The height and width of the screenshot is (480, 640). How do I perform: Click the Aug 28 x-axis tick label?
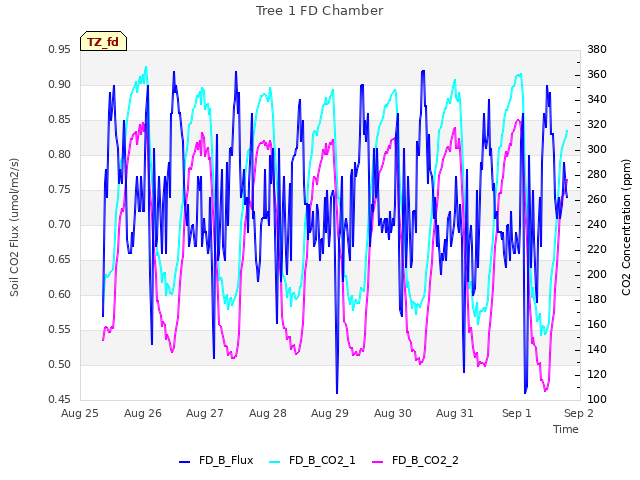click(x=268, y=413)
